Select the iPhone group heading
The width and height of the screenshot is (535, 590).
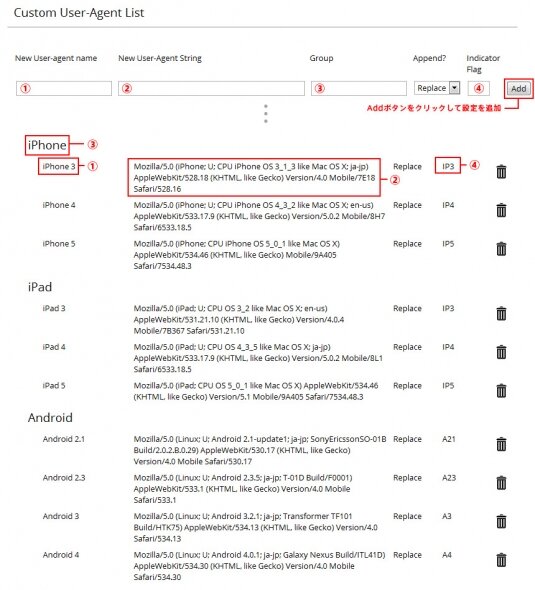click(x=47, y=145)
